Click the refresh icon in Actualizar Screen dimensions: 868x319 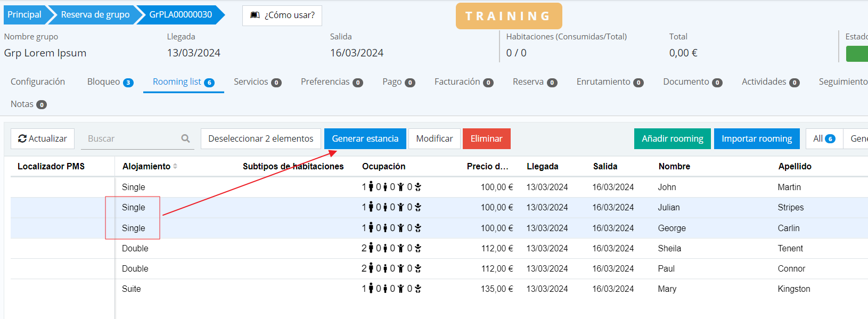coord(22,138)
